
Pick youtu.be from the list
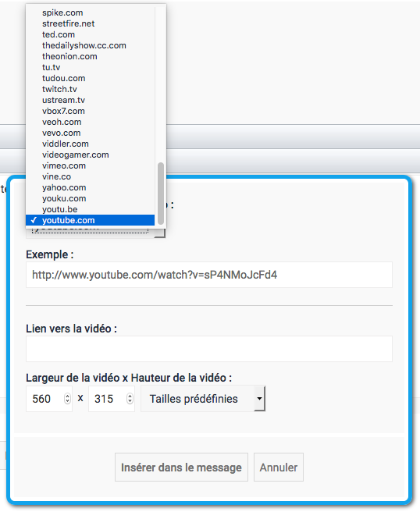pos(90,209)
